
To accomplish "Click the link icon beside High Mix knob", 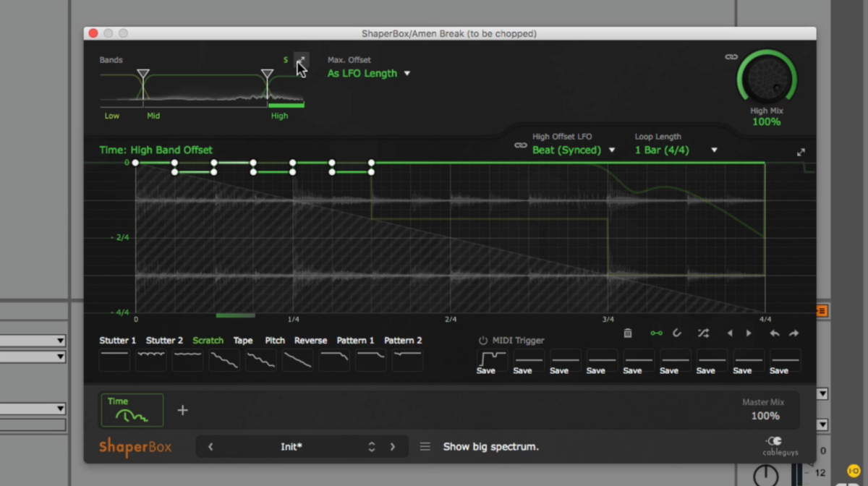I will [731, 57].
